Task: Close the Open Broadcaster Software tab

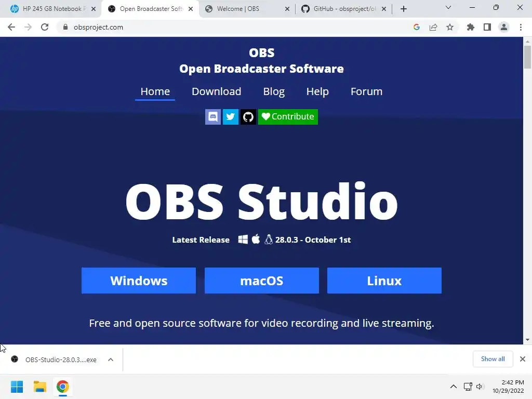Action: [x=191, y=9]
